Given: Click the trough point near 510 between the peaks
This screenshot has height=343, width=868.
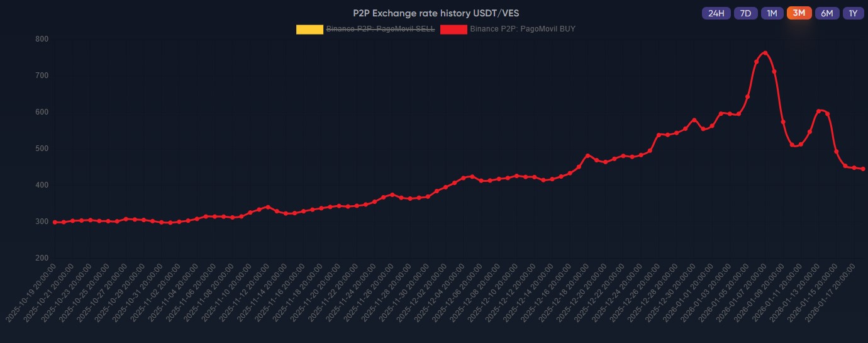Looking at the screenshot, I should point(792,145).
